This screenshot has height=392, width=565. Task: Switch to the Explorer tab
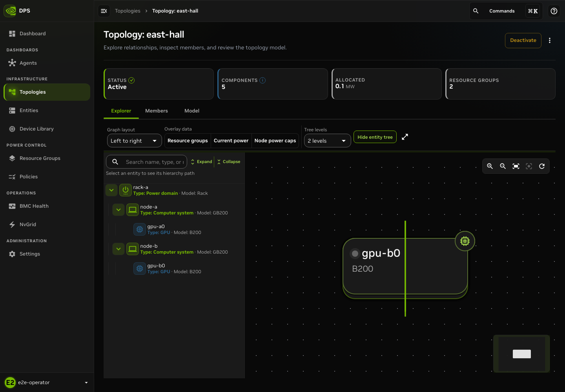click(x=121, y=111)
